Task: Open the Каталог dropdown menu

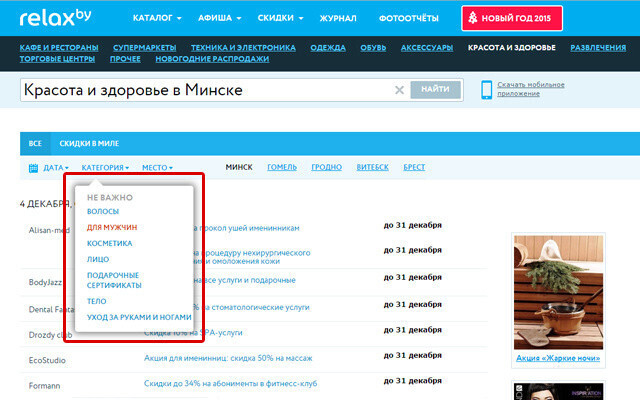Action: pos(157,18)
